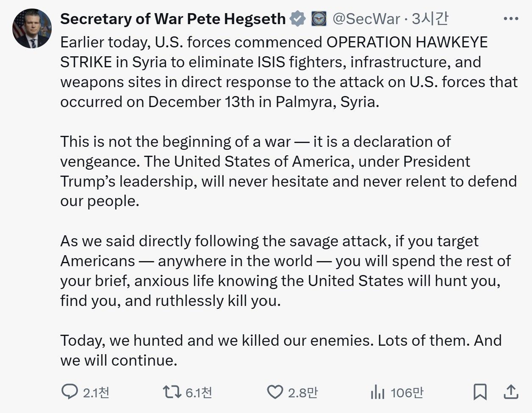This screenshot has width=532, height=413.
Task: Click the share upload arrow icon
Action: (511, 392)
